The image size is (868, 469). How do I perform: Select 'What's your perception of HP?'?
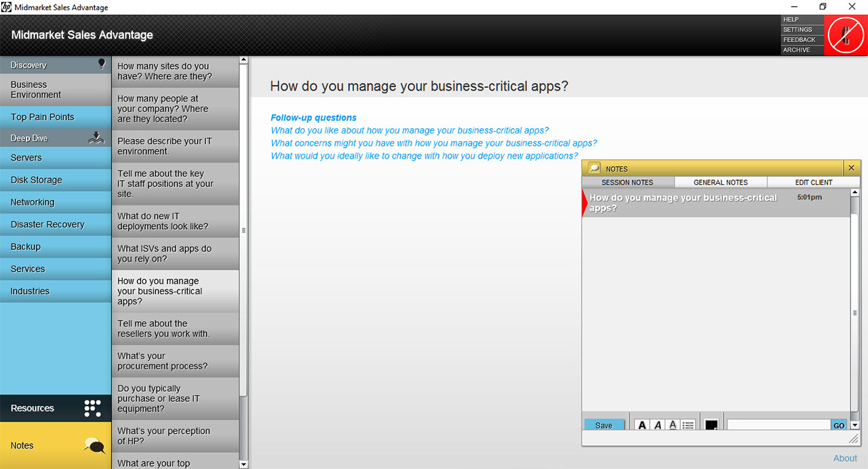pos(176,436)
